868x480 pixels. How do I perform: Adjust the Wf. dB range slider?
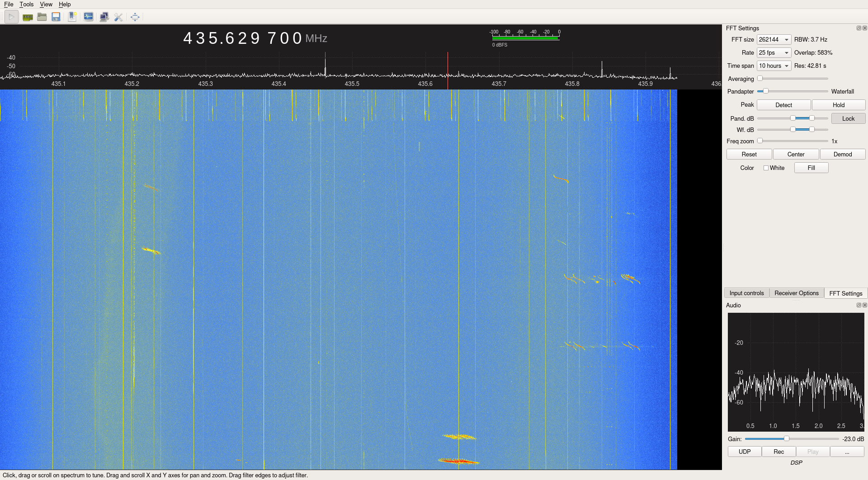(x=793, y=130)
